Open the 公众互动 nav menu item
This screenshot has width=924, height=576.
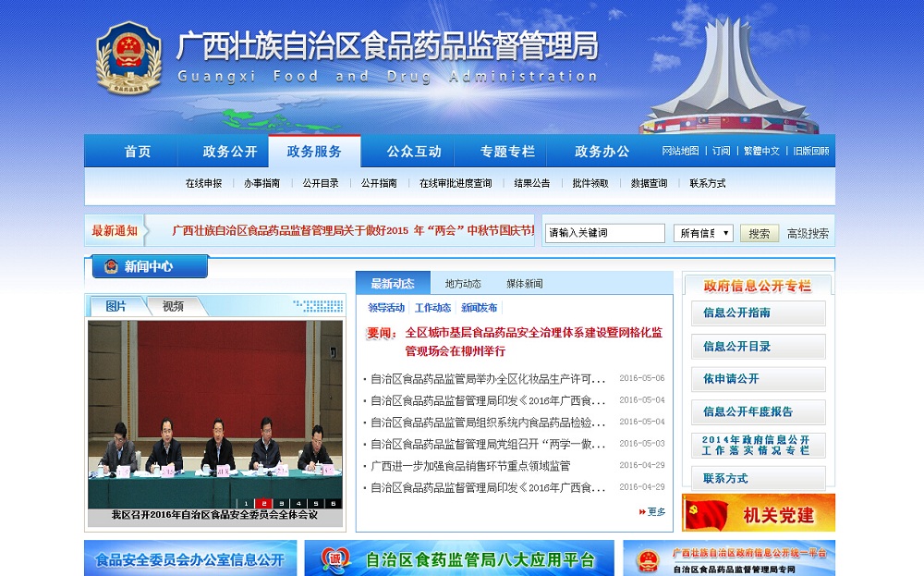click(414, 152)
